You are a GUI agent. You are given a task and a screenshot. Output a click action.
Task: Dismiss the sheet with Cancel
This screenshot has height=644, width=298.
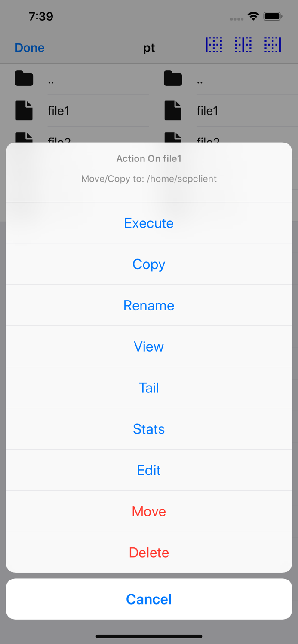149,599
